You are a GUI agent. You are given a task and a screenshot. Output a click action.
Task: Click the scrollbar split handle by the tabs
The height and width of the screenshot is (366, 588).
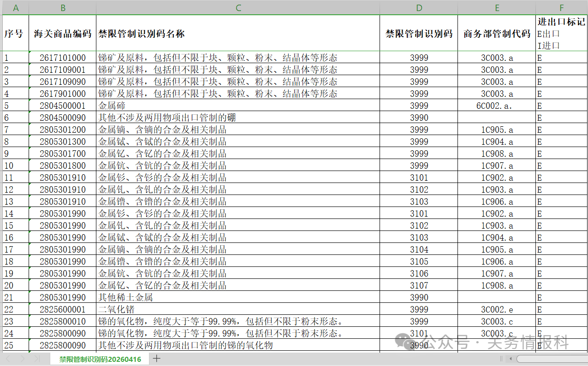502,359
